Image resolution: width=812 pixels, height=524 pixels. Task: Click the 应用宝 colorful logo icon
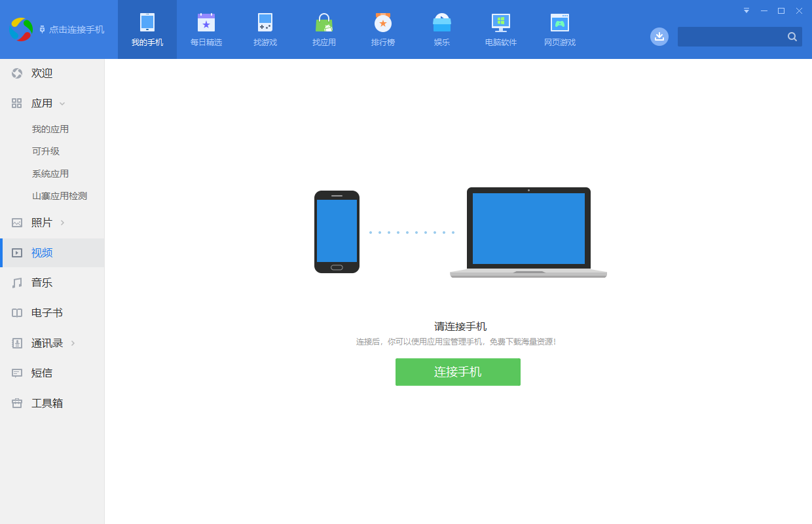point(21,29)
